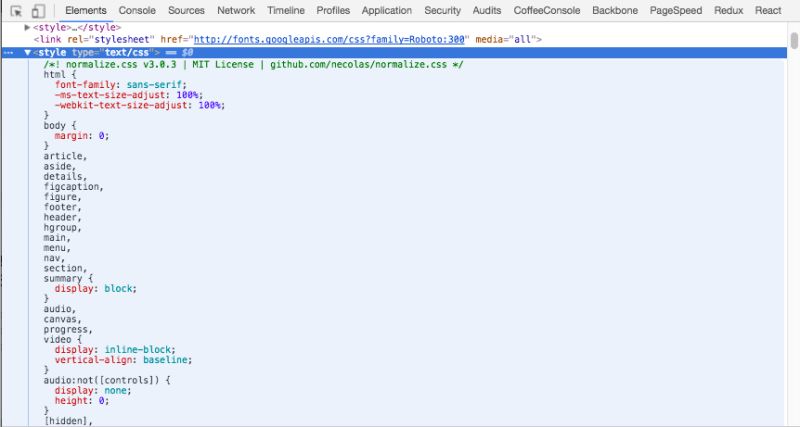Click the hgroup selector text
This screenshot has width=800, height=427.
pos(62,228)
